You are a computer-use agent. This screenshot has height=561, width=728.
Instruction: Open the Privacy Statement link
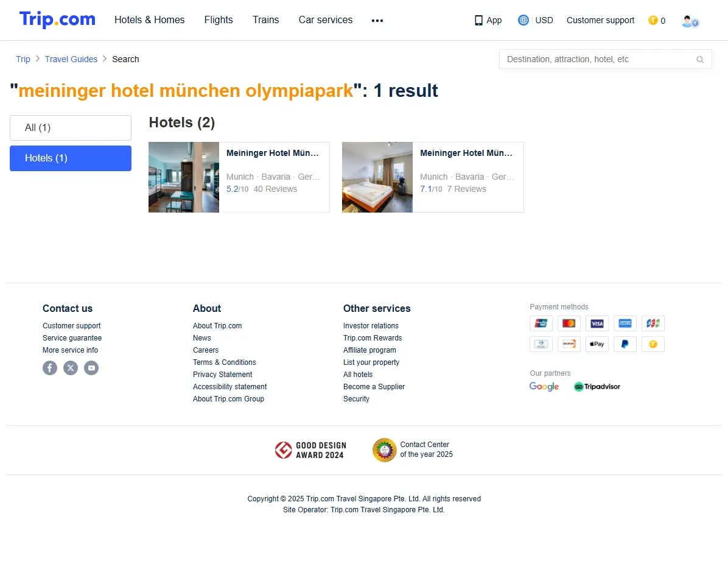point(222,374)
